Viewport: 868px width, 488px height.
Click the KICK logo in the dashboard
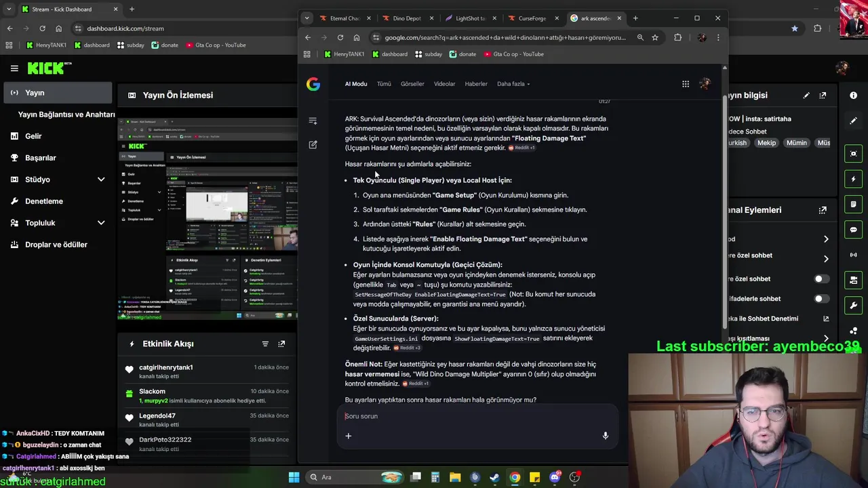[x=49, y=68]
